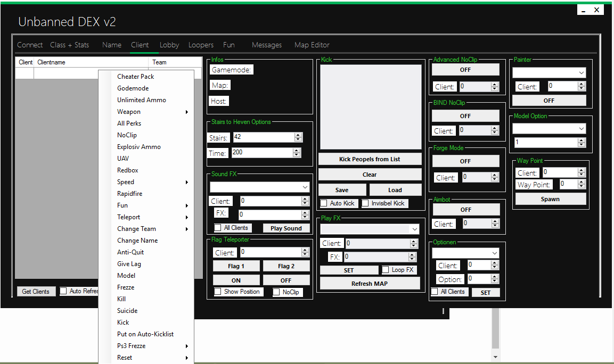The width and height of the screenshot is (614, 364).
Task: Click the Spawn button under Way Point
Action: pyautogui.click(x=550, y=199)
